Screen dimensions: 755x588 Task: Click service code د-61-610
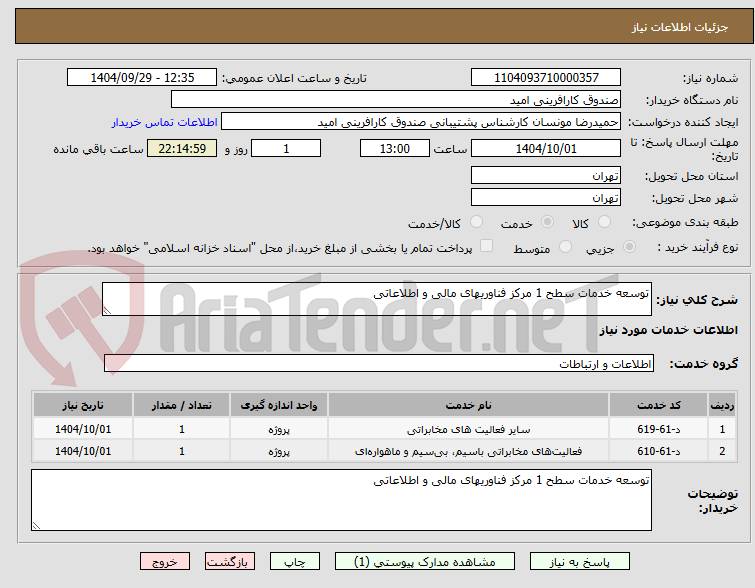point(658,451)
